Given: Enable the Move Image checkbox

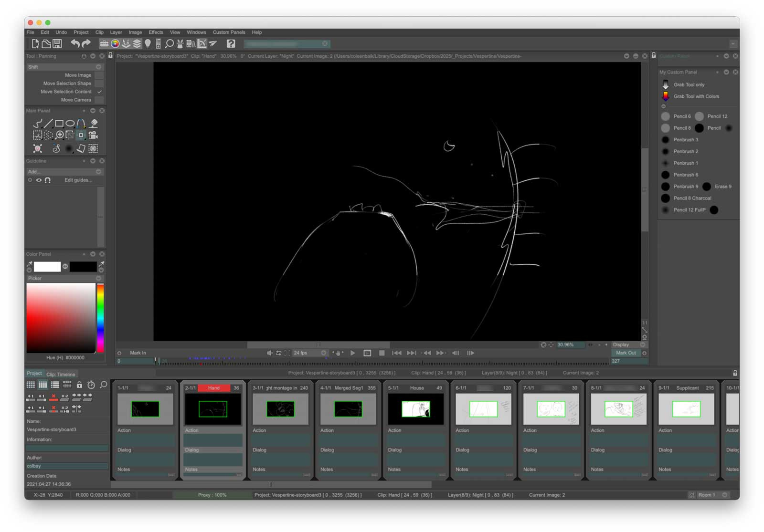Looking at the screenshot, I should (99, 75).
